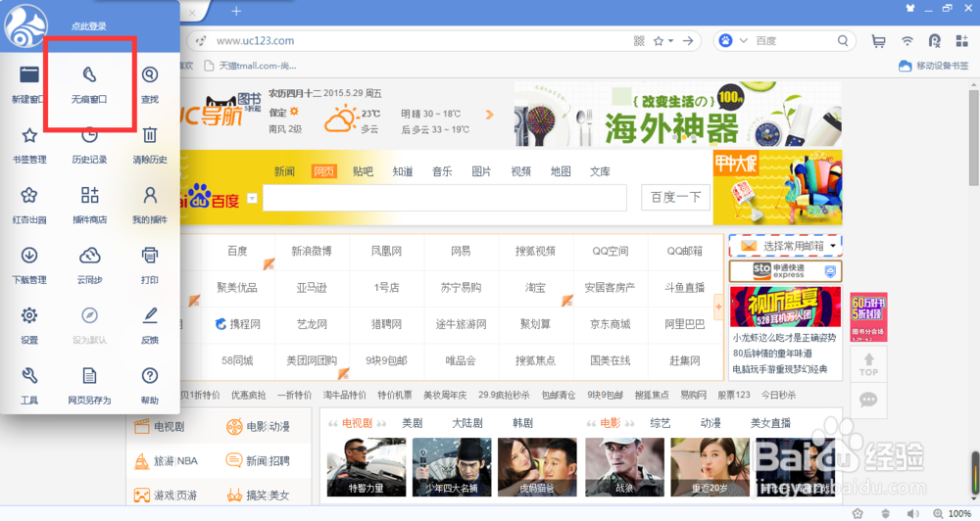Open the 战狼 movie thumbnail
Screen dimensions: 980x521
[x=624, y=467]
